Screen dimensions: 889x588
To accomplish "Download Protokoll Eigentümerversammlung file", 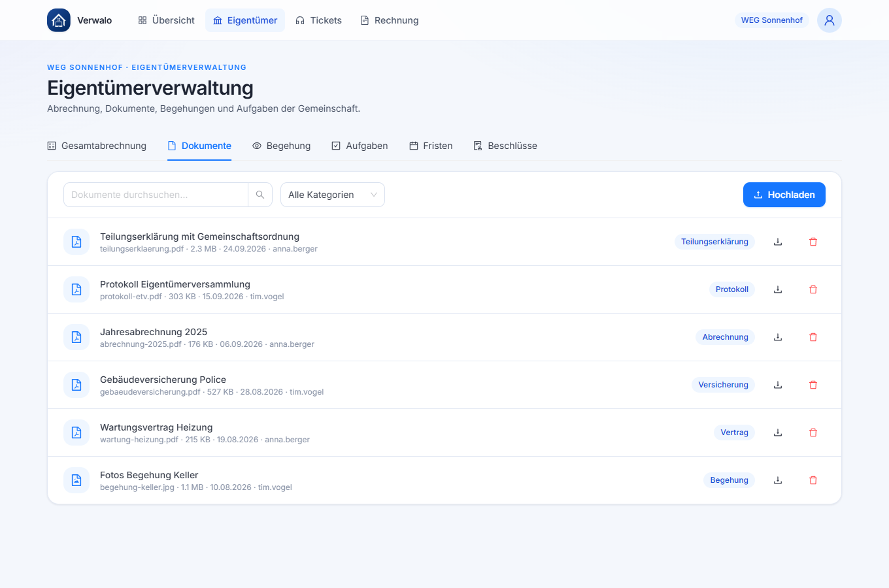I will pos(778,289).
